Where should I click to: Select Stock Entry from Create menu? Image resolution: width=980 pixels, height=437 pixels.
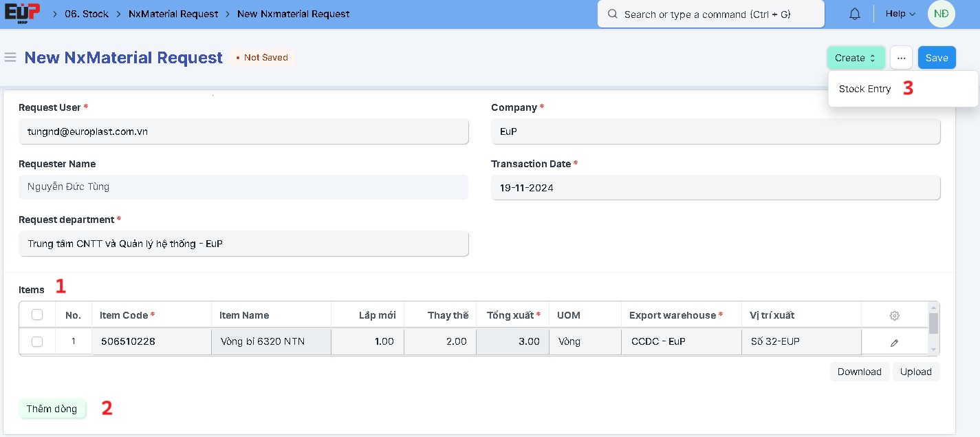[864, 89]
